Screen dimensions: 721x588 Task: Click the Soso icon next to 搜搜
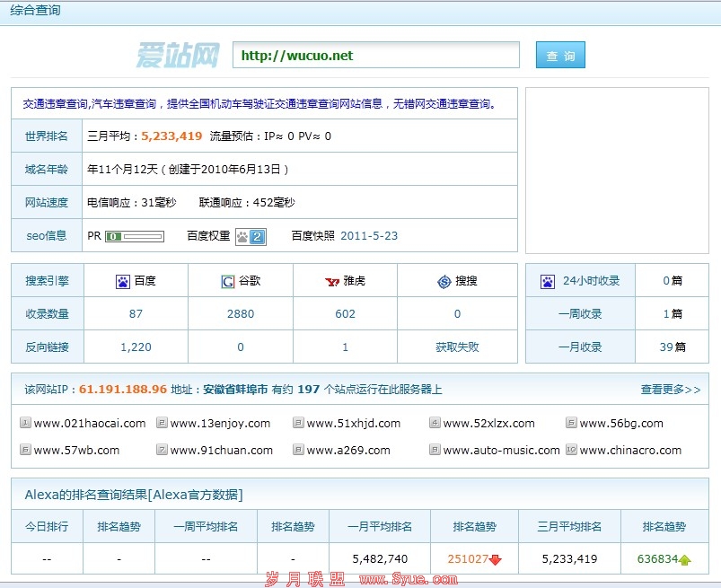tap(444, 282)
